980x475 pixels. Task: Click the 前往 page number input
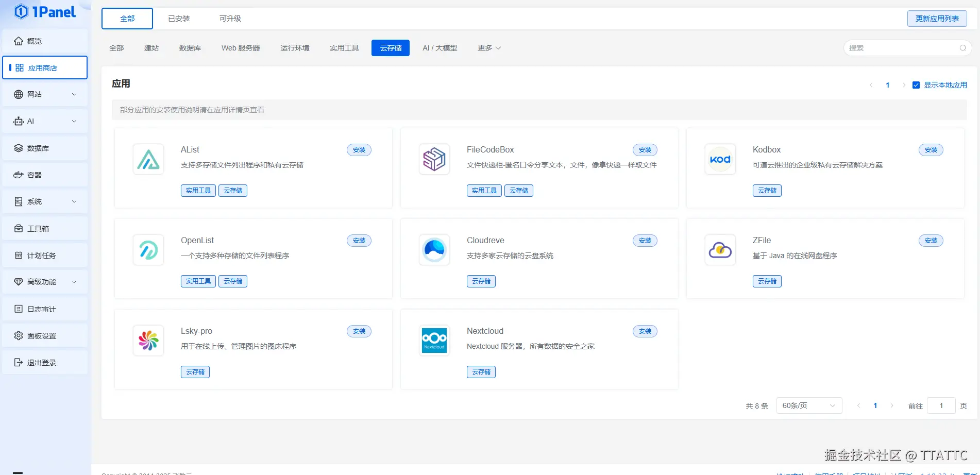click(941, 405)
